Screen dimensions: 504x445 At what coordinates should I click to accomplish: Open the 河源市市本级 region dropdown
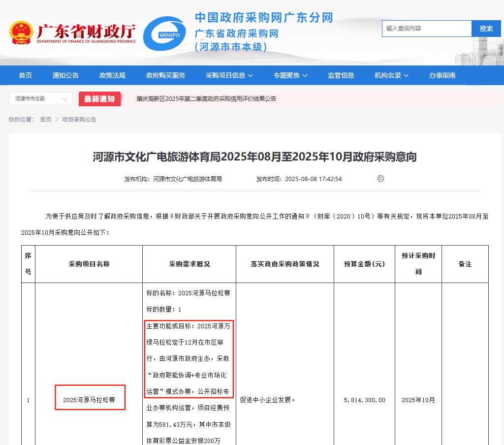click(40, 99)
